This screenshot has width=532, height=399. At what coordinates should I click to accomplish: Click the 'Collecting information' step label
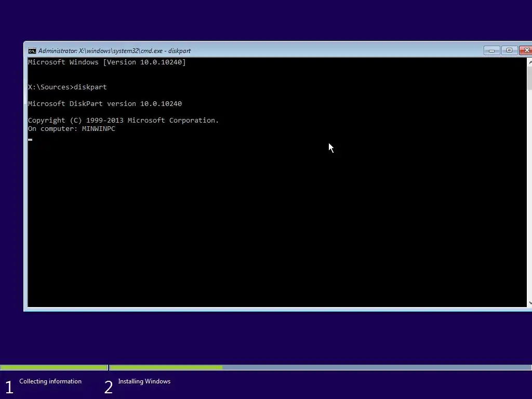coord(50,381)
